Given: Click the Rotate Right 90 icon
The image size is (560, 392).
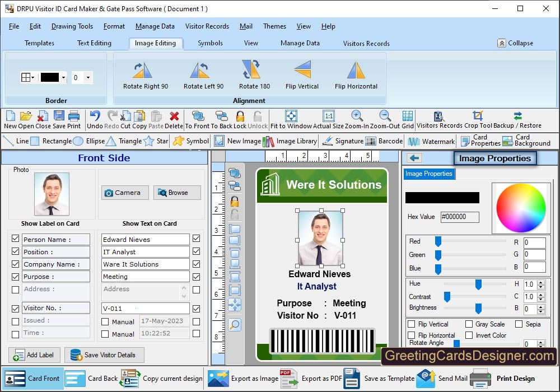Looking at the screenshot, I should pos(142,70).
